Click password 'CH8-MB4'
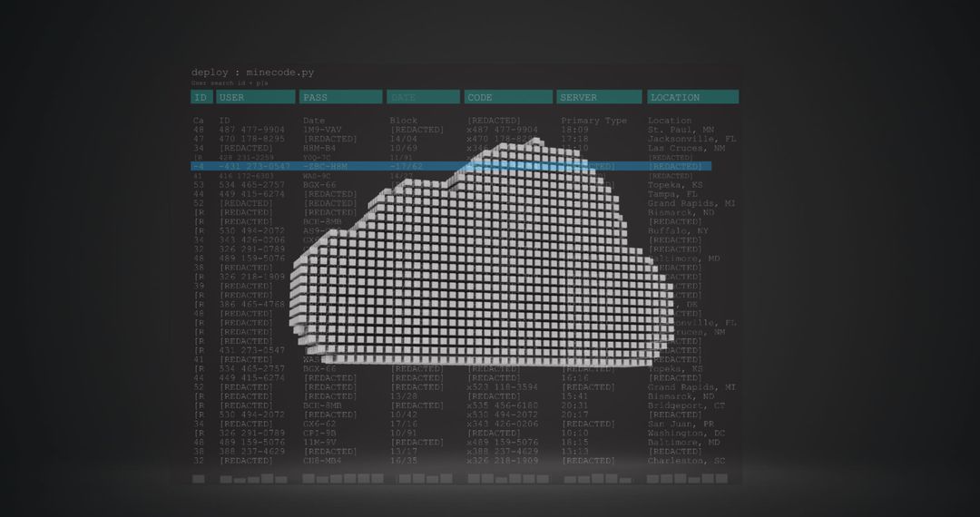Viewport: 980px width, 517px height. pyautogui.click(x=322, y=461)
